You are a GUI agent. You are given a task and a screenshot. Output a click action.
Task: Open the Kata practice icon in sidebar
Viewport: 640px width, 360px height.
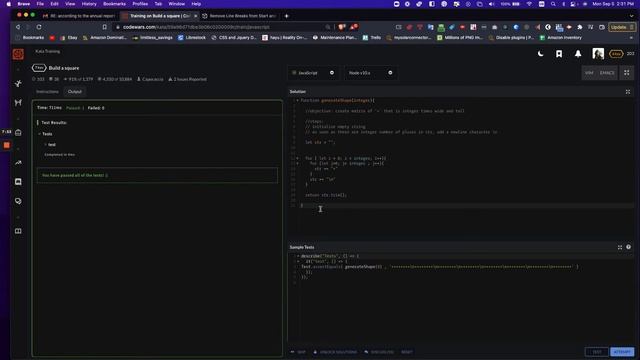tap(18, 83)
